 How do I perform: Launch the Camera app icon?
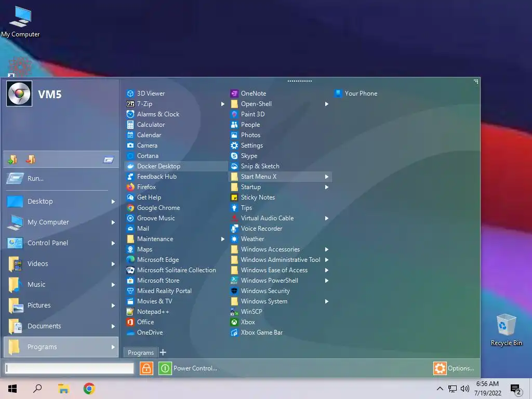[x=130, y=145]
